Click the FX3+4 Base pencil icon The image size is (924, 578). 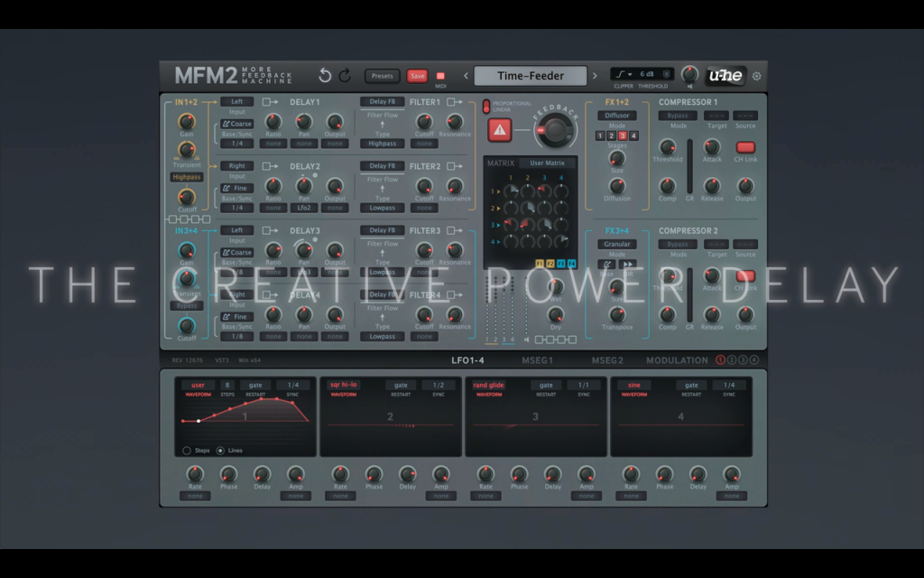606,265
